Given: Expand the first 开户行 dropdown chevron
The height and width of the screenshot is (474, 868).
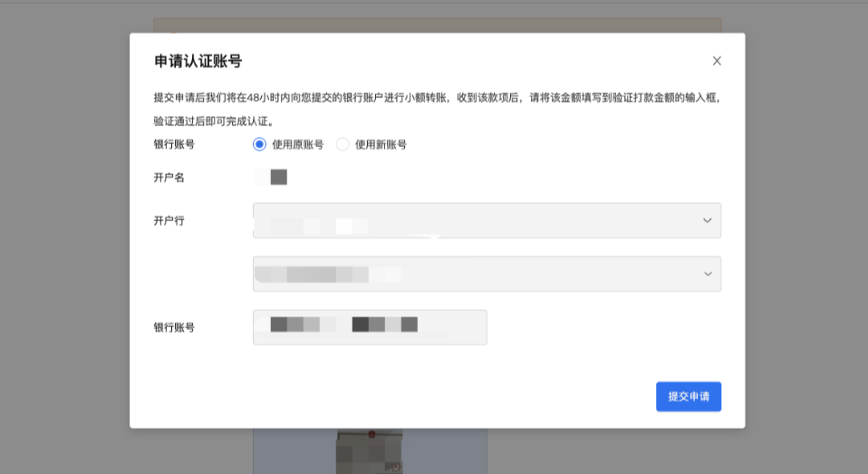Looking at the screenshot, I should (x=707, y=220).
